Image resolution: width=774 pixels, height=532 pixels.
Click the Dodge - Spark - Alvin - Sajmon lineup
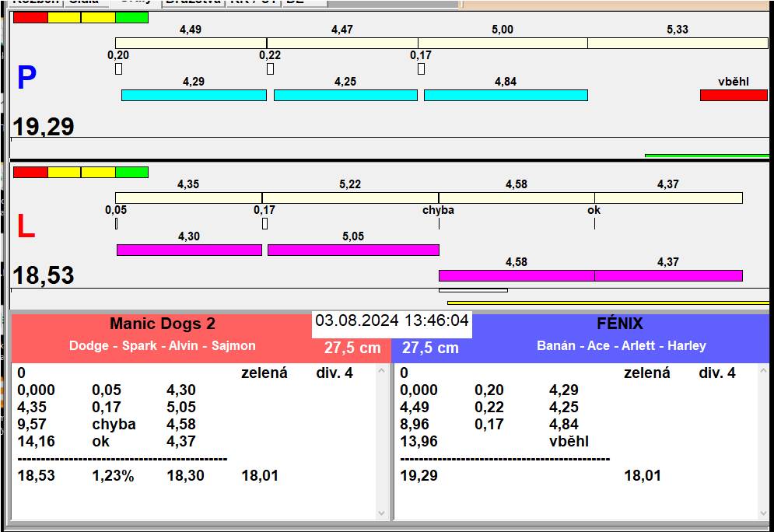coord(163,345)
